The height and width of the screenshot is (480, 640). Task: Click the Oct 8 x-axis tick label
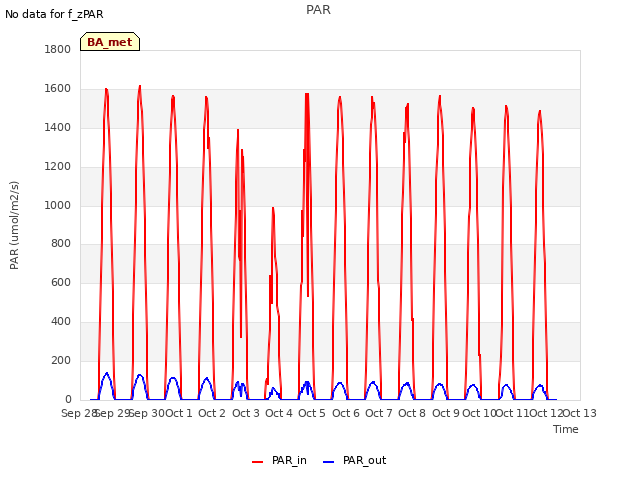(x=412, y=413)
